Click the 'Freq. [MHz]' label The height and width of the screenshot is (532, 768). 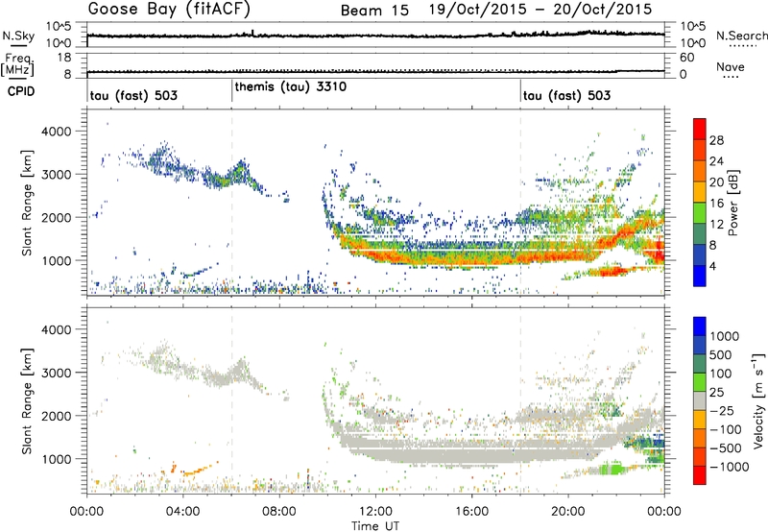tap(18, 64)
